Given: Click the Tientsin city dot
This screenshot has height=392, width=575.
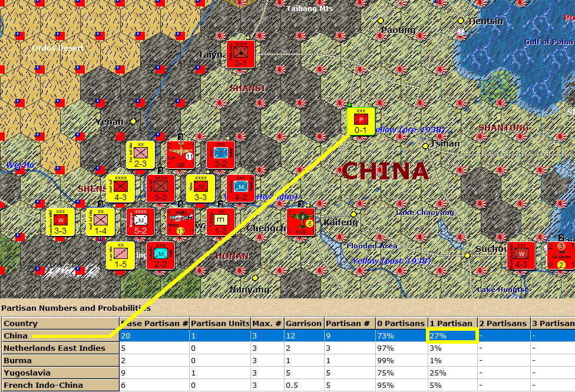Looking at the screenshot, I should point(461,21).
